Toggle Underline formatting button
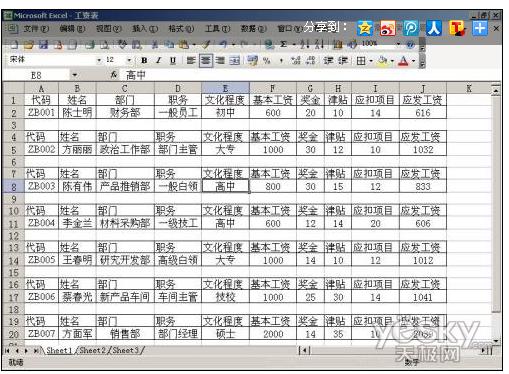Image resolution: width=509 pixels, height=374 pixels. click(x=173, y=60)
